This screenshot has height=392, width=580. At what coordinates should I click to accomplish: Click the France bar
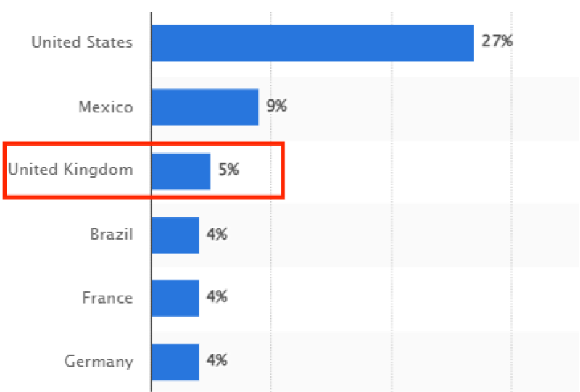(175, 298)
